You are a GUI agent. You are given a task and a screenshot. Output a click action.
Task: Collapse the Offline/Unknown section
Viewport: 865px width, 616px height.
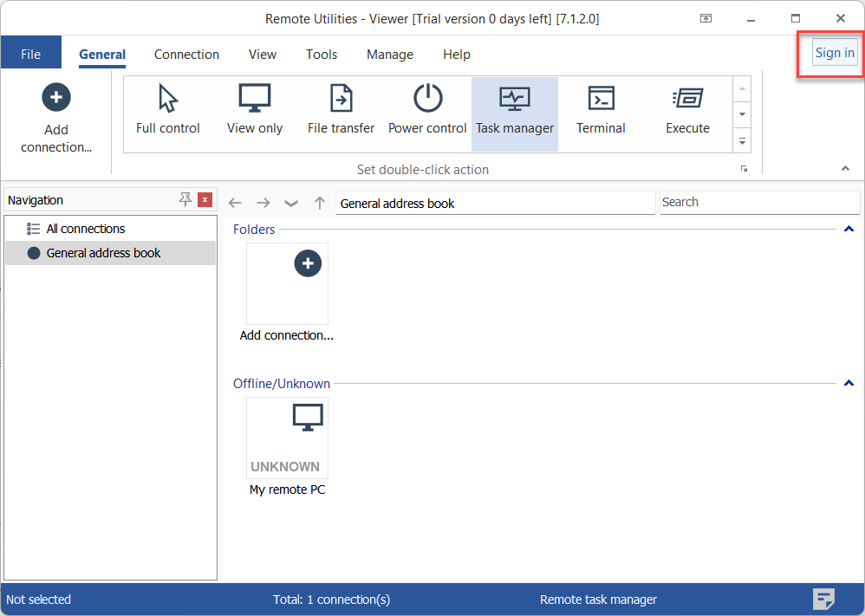pyautogui.click(x=849, y=384)
